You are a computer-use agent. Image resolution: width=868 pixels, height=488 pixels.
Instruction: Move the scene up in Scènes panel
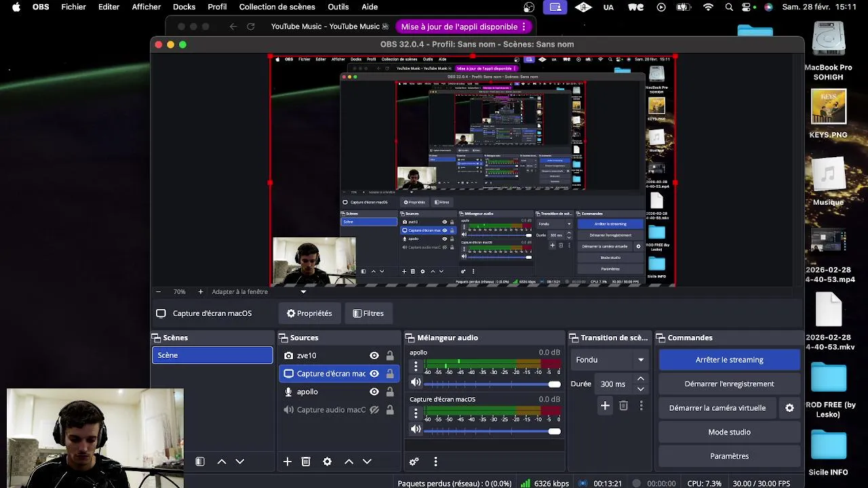(x=222, y=462)
